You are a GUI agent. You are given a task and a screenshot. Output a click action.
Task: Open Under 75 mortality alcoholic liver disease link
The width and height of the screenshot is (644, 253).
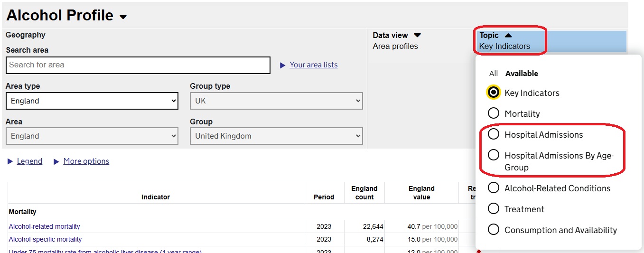[105, 251]
